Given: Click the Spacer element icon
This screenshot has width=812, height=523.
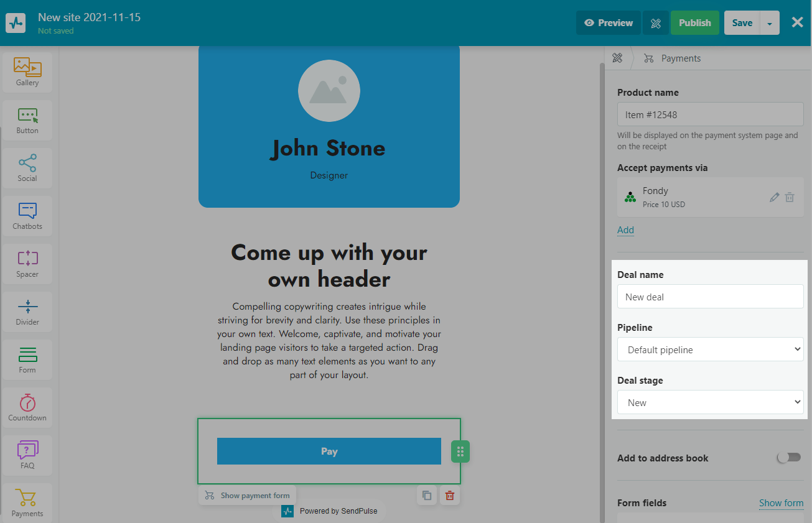Looking at the screenshot, I should [x=27, y=264].
